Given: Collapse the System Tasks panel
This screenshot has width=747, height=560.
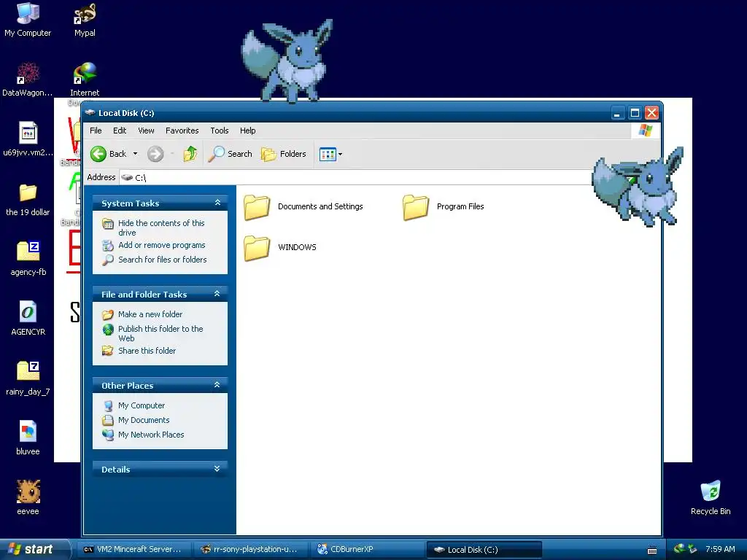Looking at the screenshot, I should point(217,203).
